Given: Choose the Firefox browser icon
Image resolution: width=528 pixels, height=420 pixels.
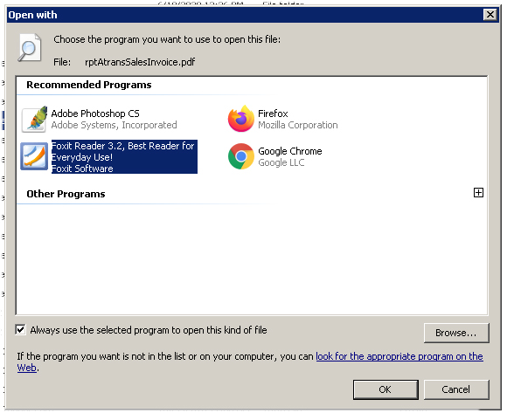Looking at the screenshot, I should click(x=240, y=119).
